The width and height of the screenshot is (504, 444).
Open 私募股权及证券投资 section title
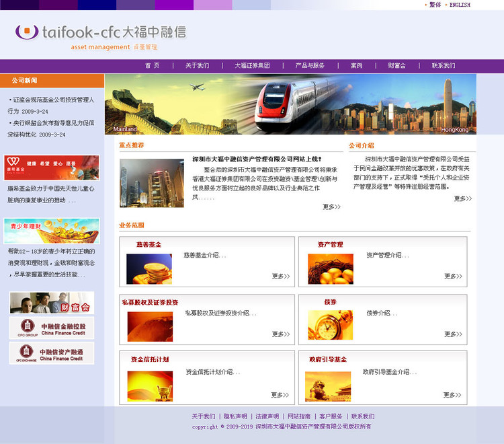pos(150,303)
